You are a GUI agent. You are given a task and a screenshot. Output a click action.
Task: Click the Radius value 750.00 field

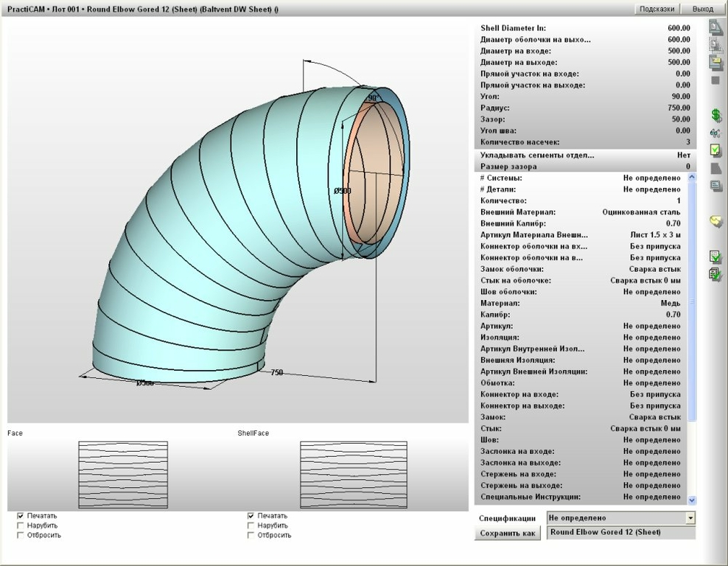click(678, 108)
